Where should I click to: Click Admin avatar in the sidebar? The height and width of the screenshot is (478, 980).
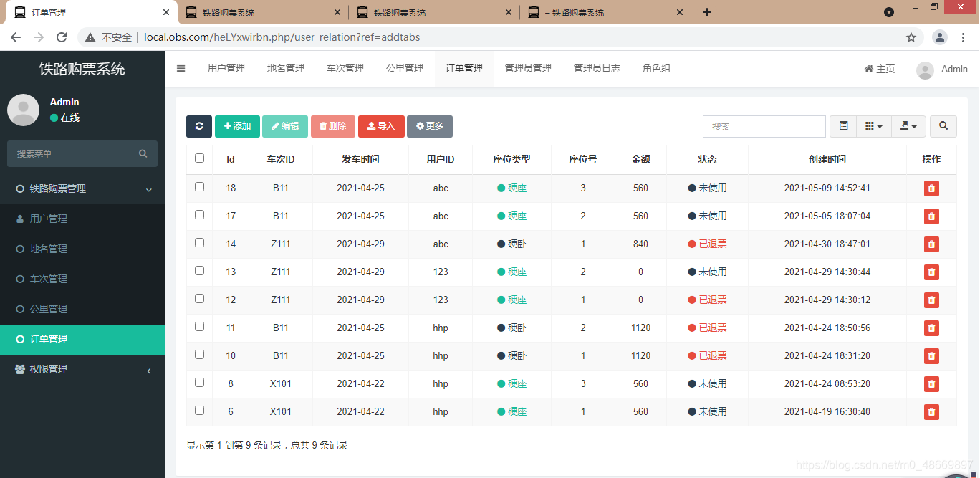pos(23,110)
